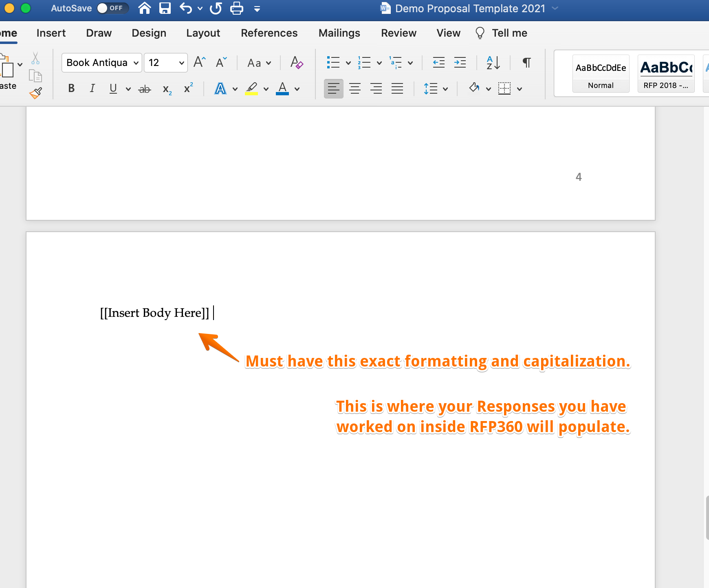
Task: Apply borders with the borders icon
Action: (x=504, y=88)
